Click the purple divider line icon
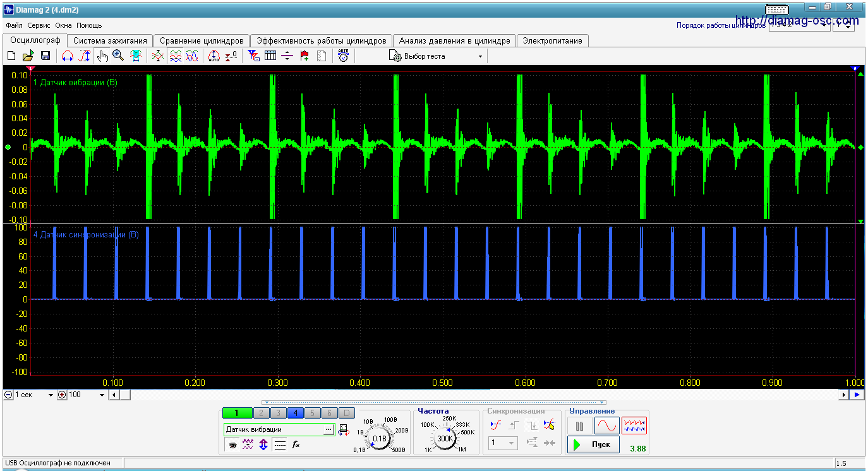This screenshot has height=471, width=868. pos(287,56)
